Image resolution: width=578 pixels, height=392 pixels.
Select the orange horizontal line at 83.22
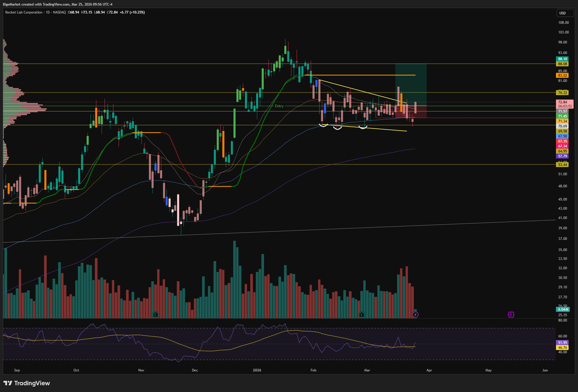tap(359, 75)
